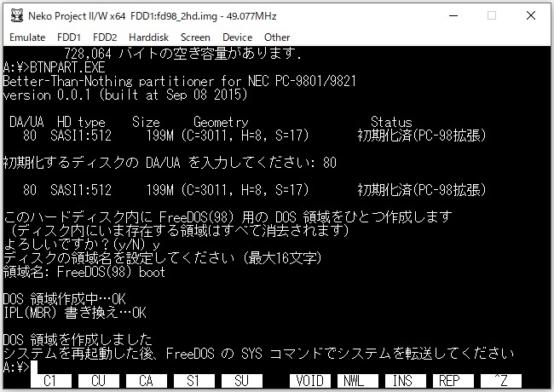Click the 'システムを再起動した後' SYS instruction line
Image resolution: width=554 pixels, height=392 pixels.
258,353
